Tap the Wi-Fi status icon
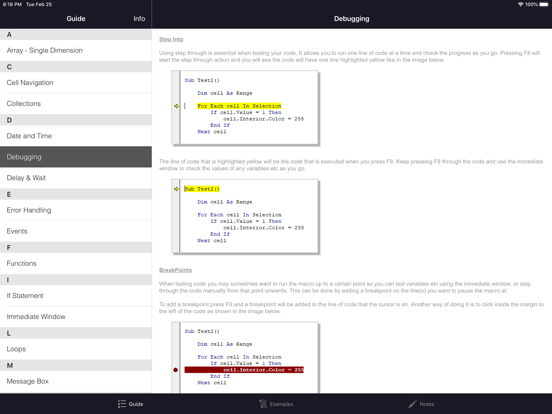Image resolution: width=552 pixels, height=414 pixels. tap(520, 4)
